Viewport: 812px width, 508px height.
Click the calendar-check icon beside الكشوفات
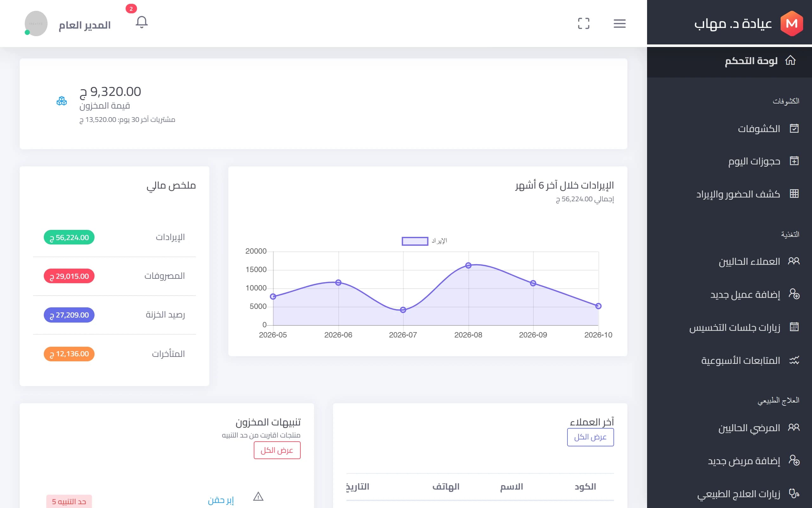pyautogui.click(x=794, y=128)
